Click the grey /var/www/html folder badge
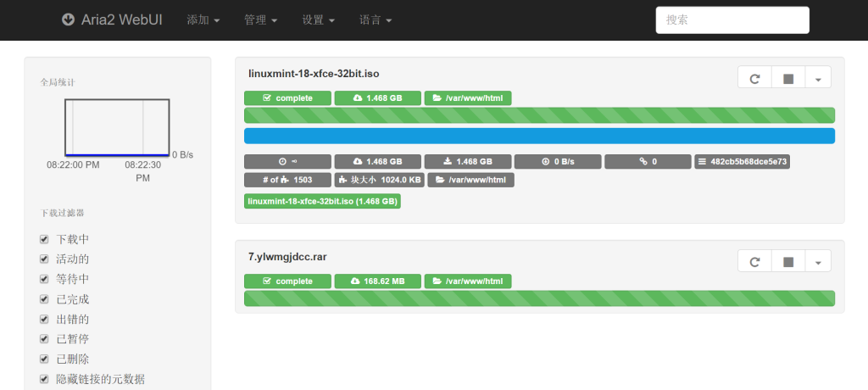Viewport: 868px width, 390px height. 471,180
